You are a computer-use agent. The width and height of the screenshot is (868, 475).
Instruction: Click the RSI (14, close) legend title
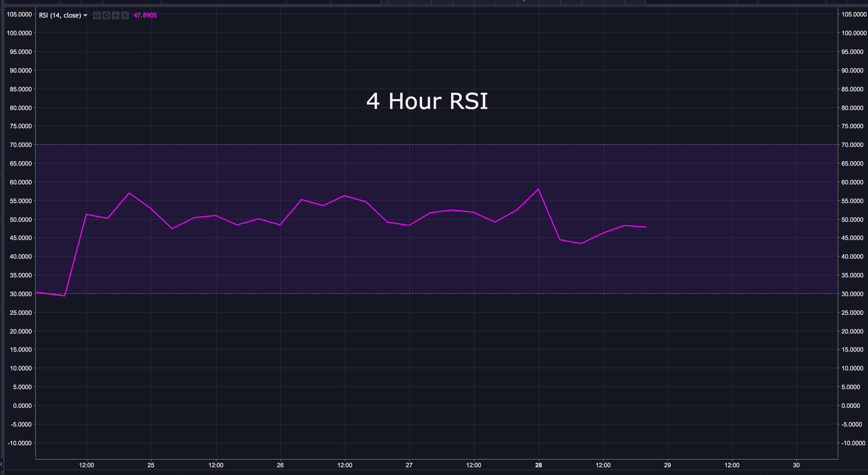[x=60, y=15]
